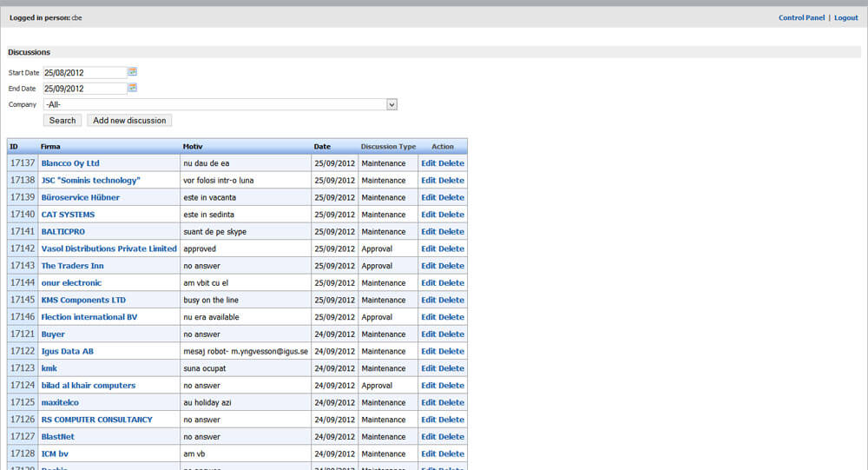Select Motiv cell 'au holiday azi'
This screenshot has width=868, height=470.
(246, 403)
